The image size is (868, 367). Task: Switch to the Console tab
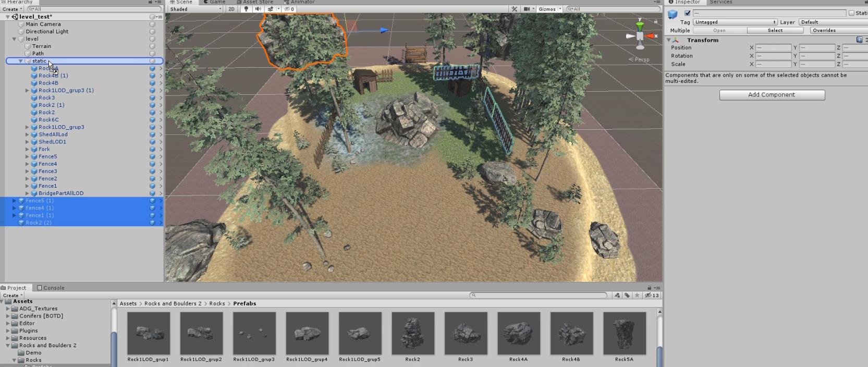tap(51, 288)
